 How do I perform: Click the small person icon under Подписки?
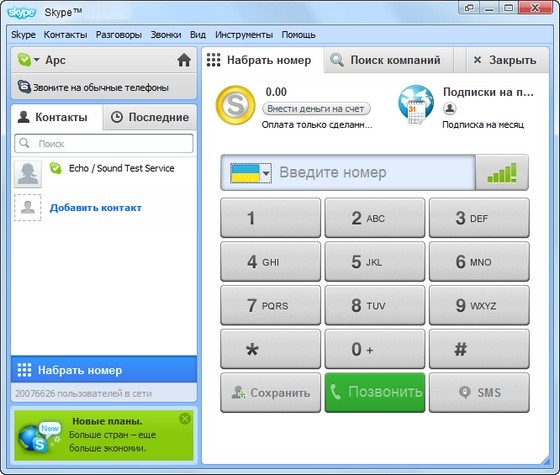(450, 108)
